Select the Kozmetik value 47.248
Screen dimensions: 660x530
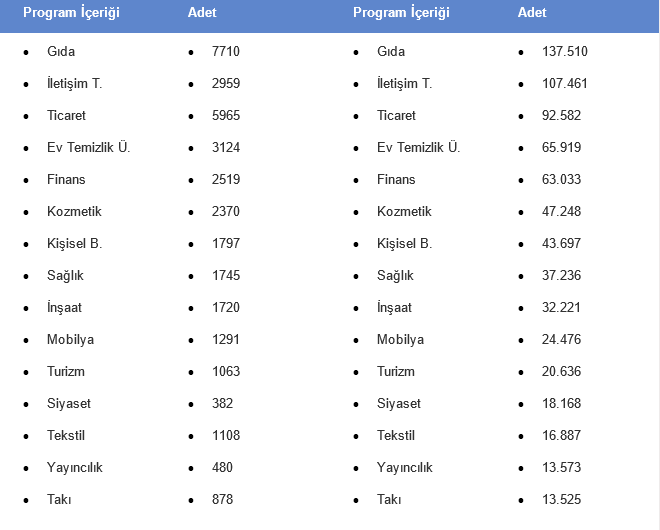(561, 211)
